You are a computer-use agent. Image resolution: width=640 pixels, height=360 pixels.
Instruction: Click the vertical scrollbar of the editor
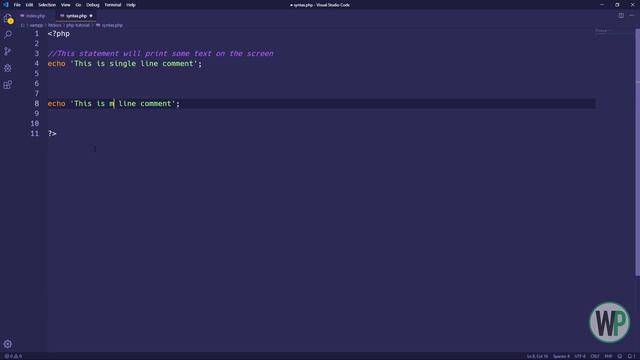pyautogui.click(x=637, y=153)
